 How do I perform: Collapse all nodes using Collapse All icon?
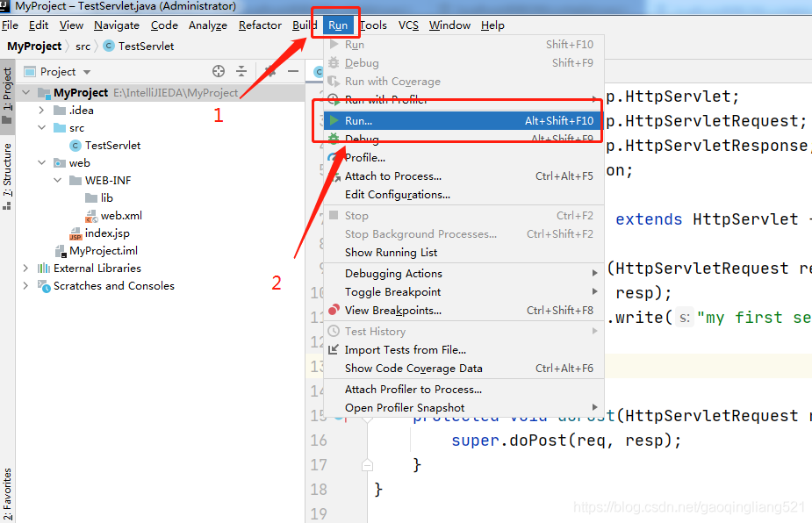point(241,71)
